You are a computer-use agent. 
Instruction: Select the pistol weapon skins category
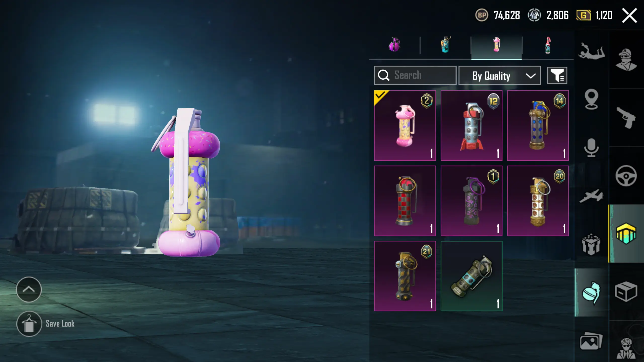626,118
